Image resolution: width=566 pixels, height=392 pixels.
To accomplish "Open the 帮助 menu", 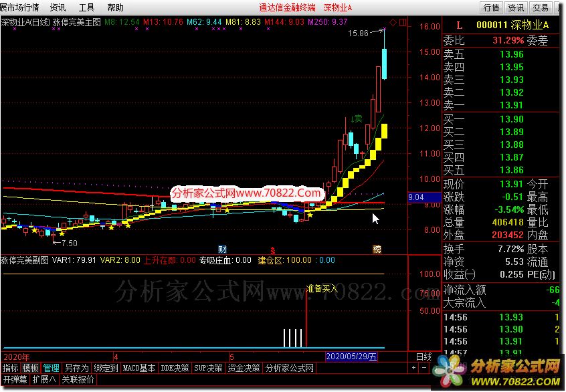I will [115, 7].
